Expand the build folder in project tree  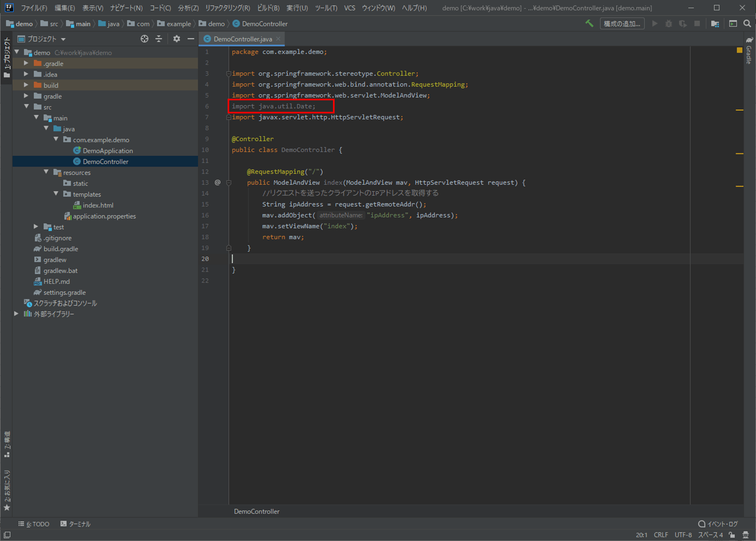coord(26,85)
